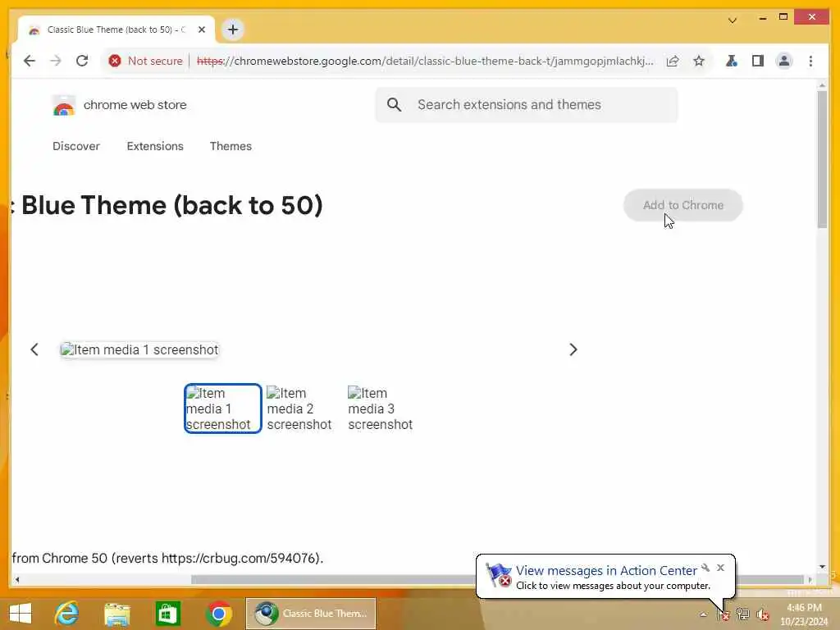
Task: Open Google Chrome taskbar icon
Action: point(218,614)
